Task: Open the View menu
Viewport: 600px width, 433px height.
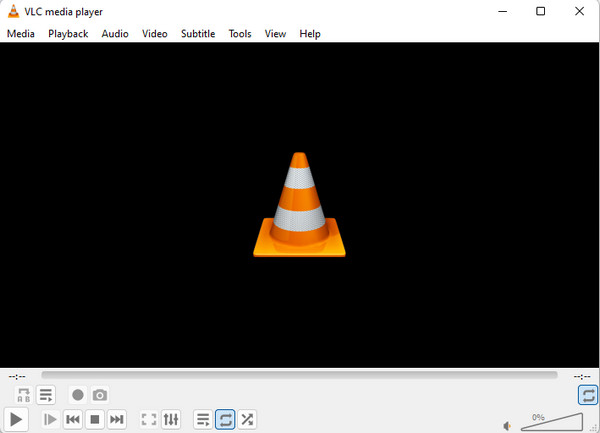Action: click(275, 34)
